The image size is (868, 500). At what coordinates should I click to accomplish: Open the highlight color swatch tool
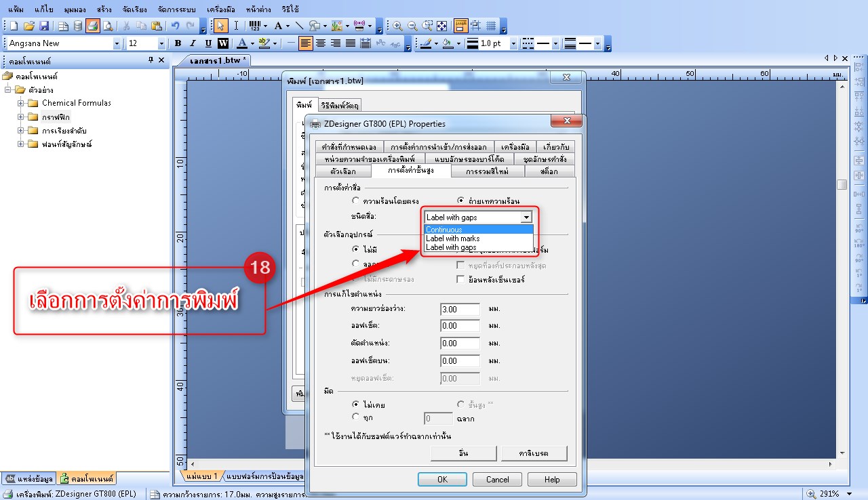tap(263, 43)
